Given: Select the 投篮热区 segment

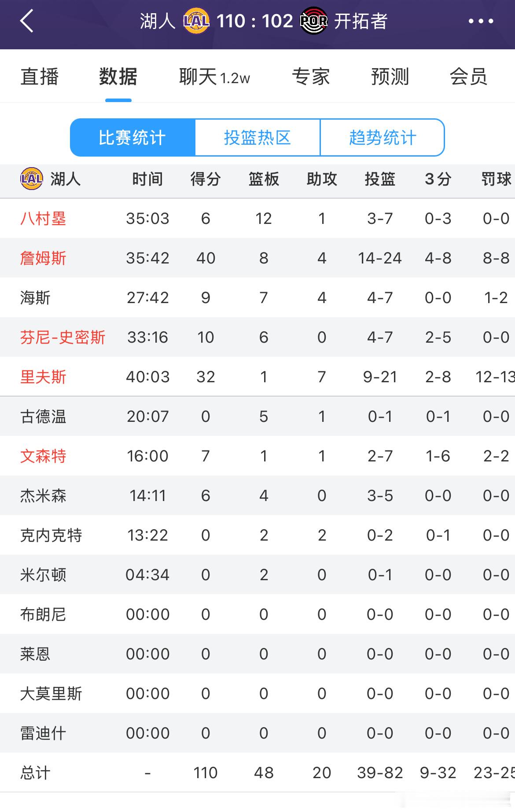Looking at the screenshot, I should pos(257,137).
